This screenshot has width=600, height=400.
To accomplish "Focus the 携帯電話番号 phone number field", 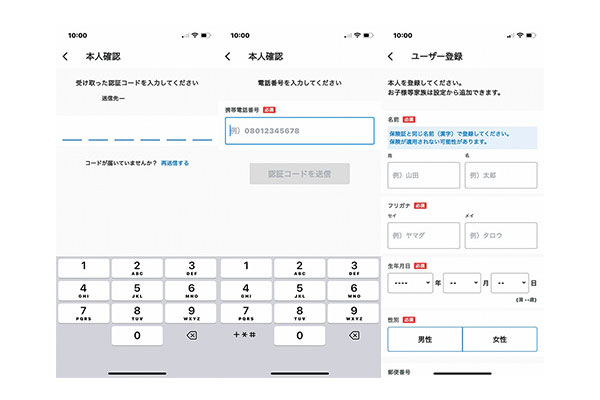I will [x=299, y=131].
